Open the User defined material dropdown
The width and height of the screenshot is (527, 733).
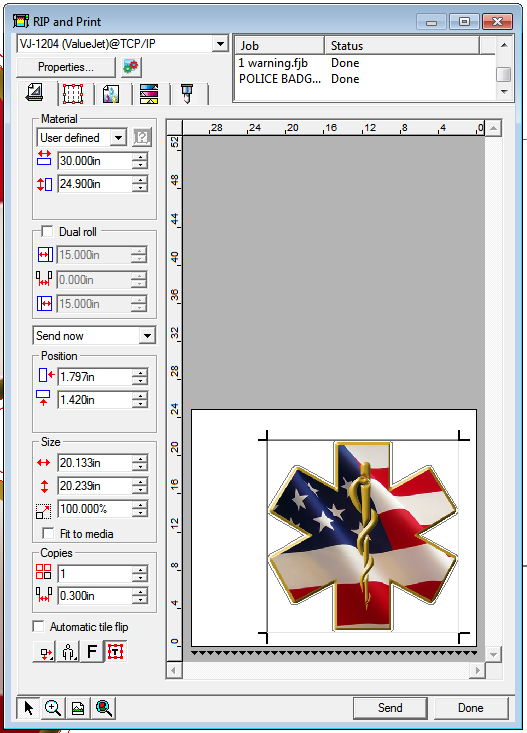[119, 137]
